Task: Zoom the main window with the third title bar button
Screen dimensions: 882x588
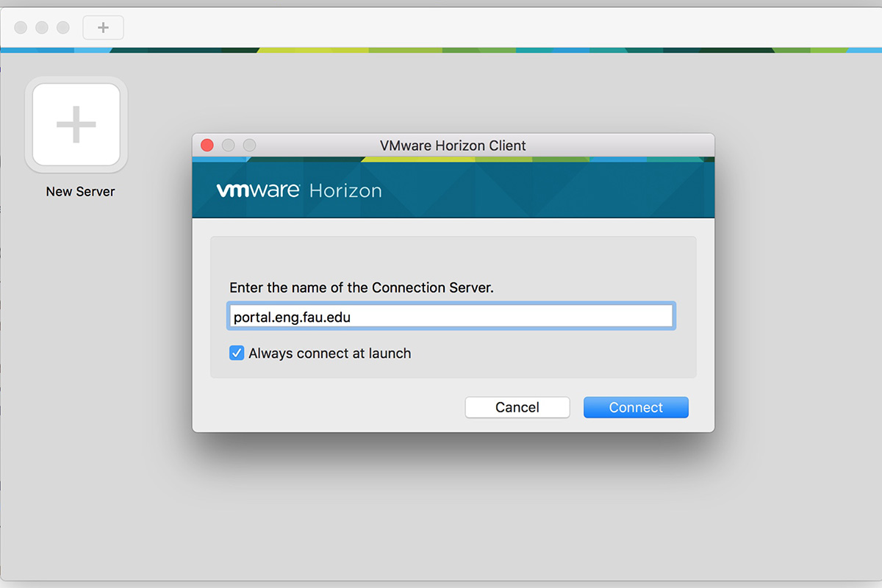Action: pyautogui.click(x=63, y=27)
